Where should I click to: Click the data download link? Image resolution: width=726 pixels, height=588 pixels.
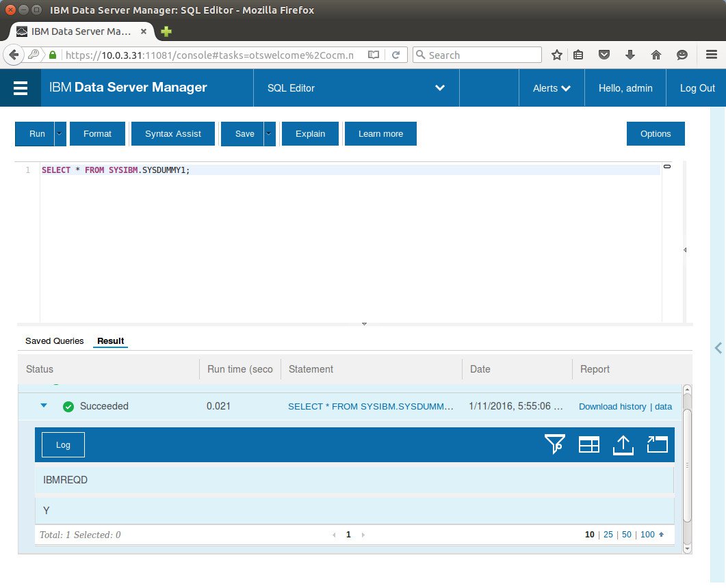point(663,406)
